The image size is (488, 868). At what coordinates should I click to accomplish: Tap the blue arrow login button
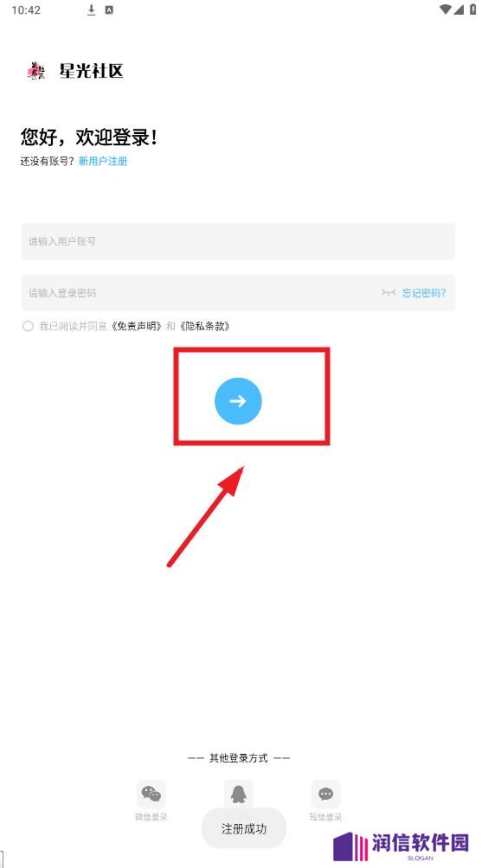(x=238, y=401)
